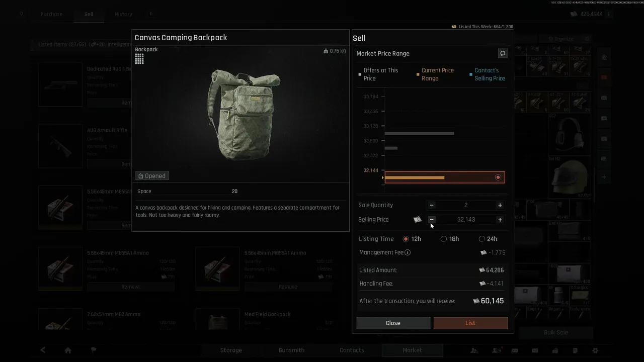Open the menu icon beside currency balance
This screenshot has height=362, width=644.
click(609, 14)
